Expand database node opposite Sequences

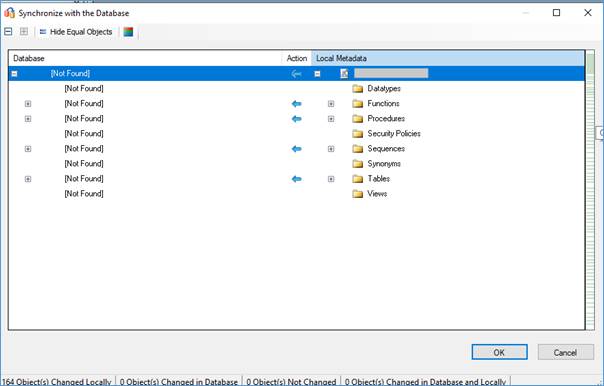point(28,149)
